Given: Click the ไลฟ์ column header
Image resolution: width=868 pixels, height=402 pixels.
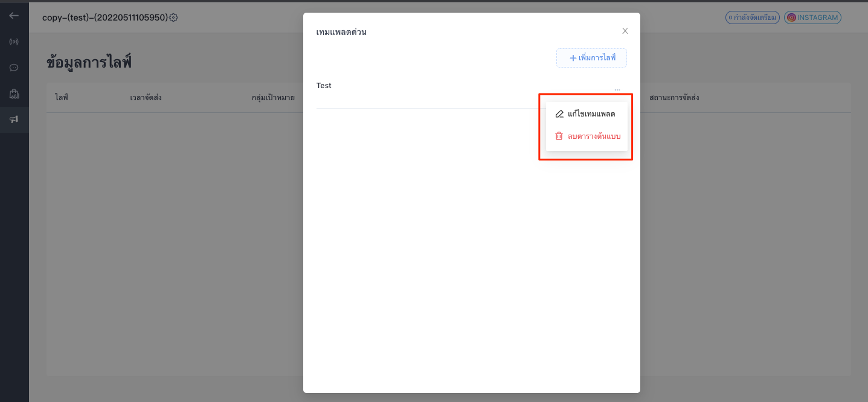Looking at the screenshot, I should [x=62, y=97].
